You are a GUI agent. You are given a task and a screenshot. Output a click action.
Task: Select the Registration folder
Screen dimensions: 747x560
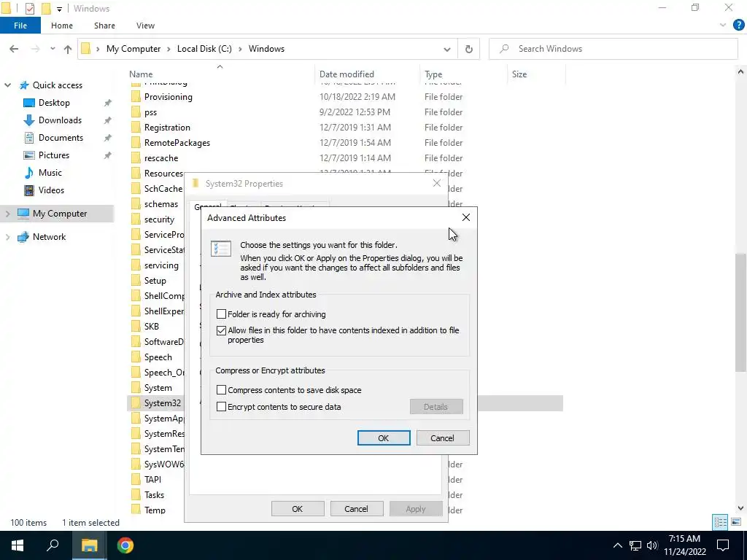point(167,128)
